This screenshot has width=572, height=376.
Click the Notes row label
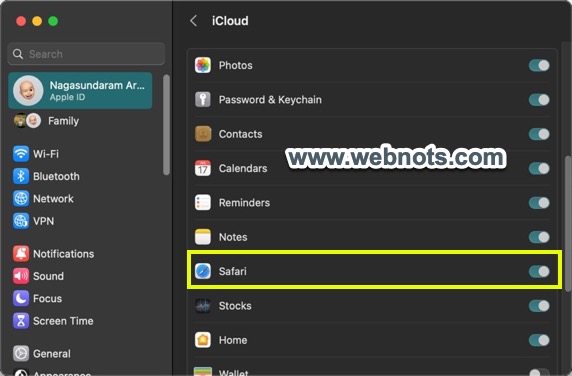pyautogui.click(x=233, y=237)
